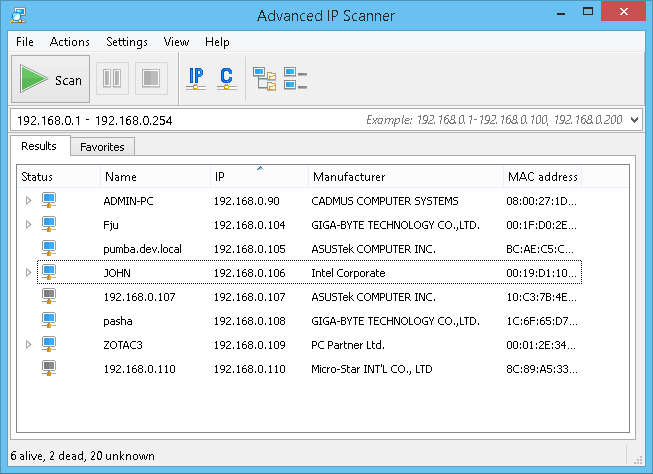The height and width of the screenshot is (474, 653).
Task: Click the 192.168.0.90 IP cell
Action: click(247, 201)
